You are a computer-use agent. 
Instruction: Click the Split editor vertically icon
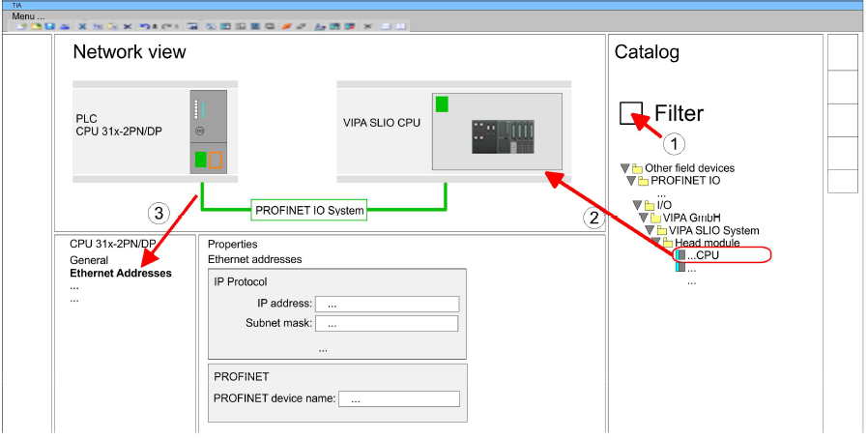tap(400, 26)
